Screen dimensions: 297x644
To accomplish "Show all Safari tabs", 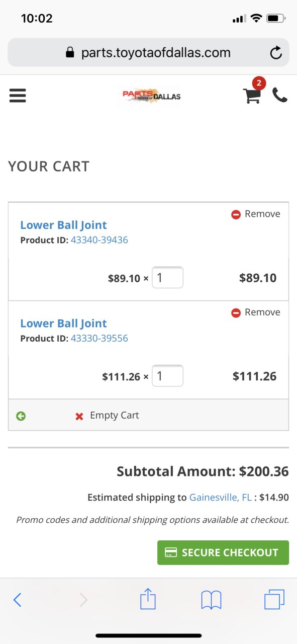I will point(274,599).
